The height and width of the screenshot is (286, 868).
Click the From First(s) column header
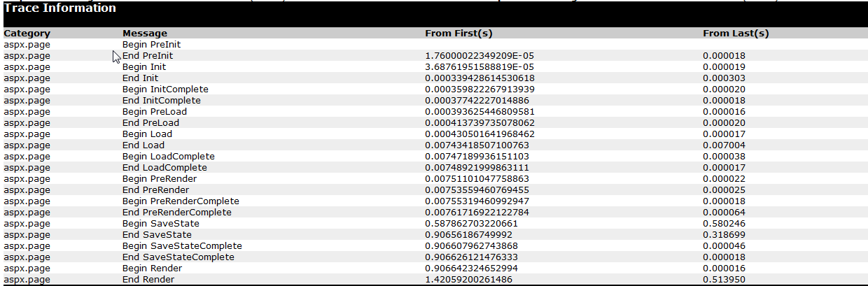(x=458, y=33)
